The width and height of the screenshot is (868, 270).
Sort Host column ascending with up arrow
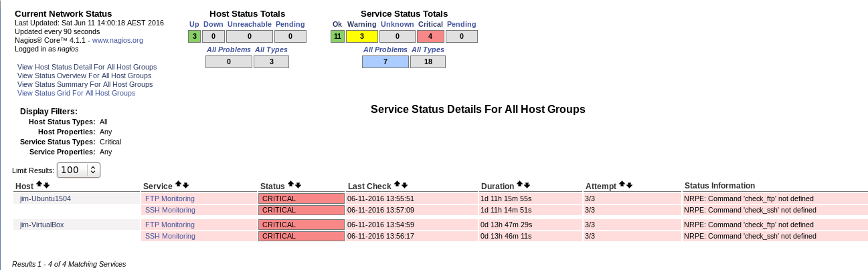tap(39, 184)
